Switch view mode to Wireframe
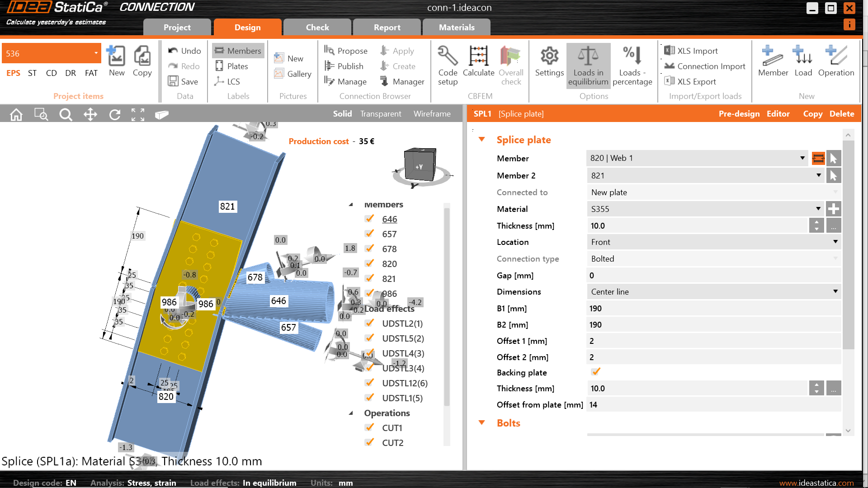Image resolution: width=868 pixels, height=488 pixels. tap(432, 114)
